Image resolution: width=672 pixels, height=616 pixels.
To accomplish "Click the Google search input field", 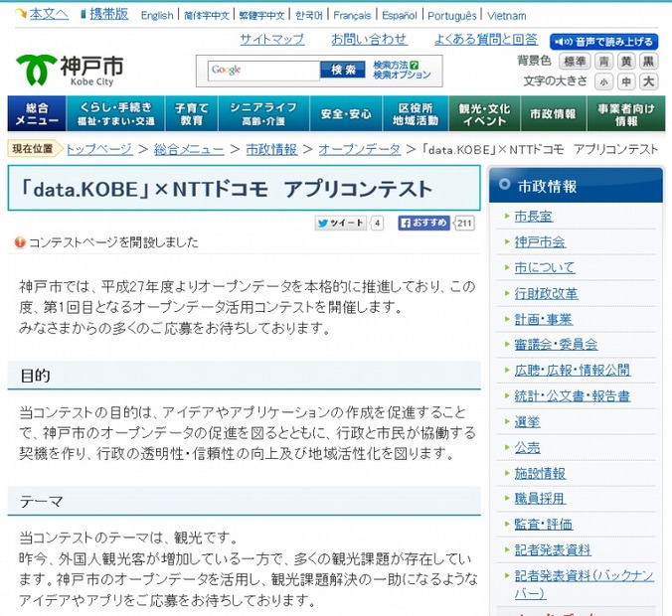I will (264, 70).
